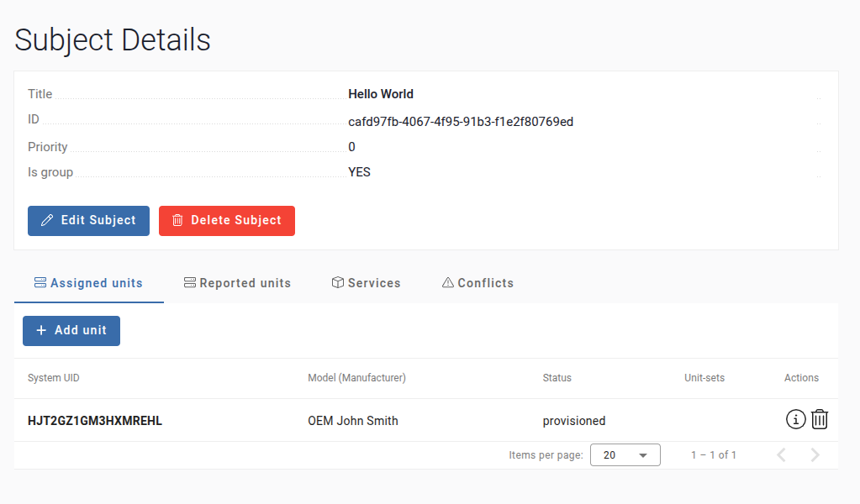The height and width of the screenshot is (504, 860).
Task: Click the trash icon in Actions column
Action: (x=820, y=419)
